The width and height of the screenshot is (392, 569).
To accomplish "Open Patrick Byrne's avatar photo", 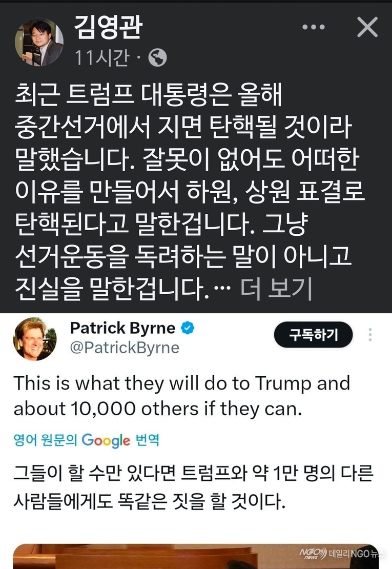I will pos(35,338).
